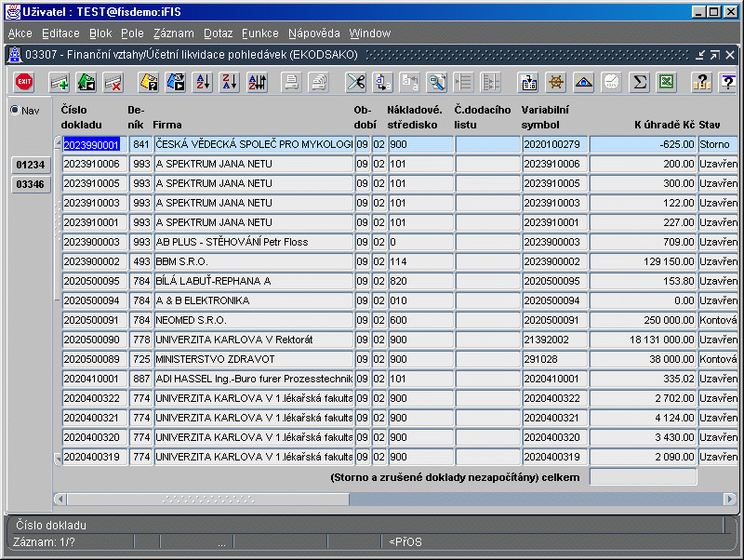744x560 pixels.
Task: Click the horizontal scrollbar right arrow
Action: (x=730, y=499)
